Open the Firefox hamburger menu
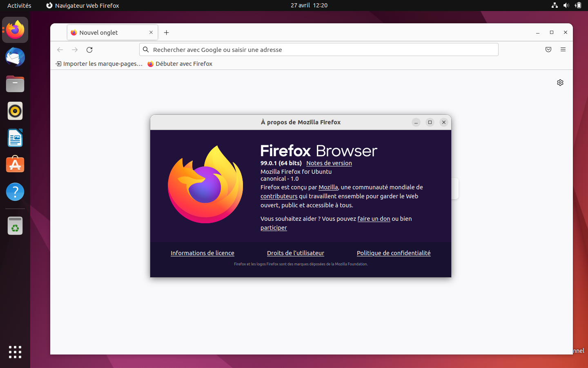The width and height of the screenshot is (588, 368). 563,49
